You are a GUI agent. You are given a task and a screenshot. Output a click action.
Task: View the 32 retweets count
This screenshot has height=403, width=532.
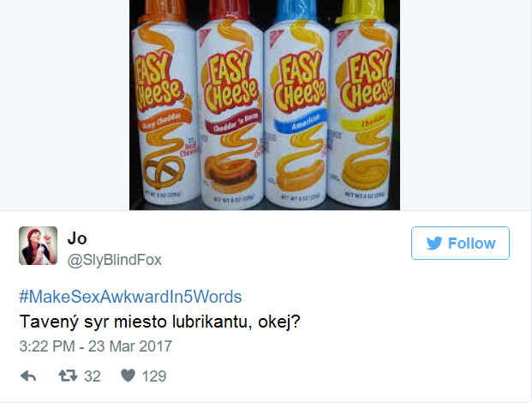(x=93, y=376)
